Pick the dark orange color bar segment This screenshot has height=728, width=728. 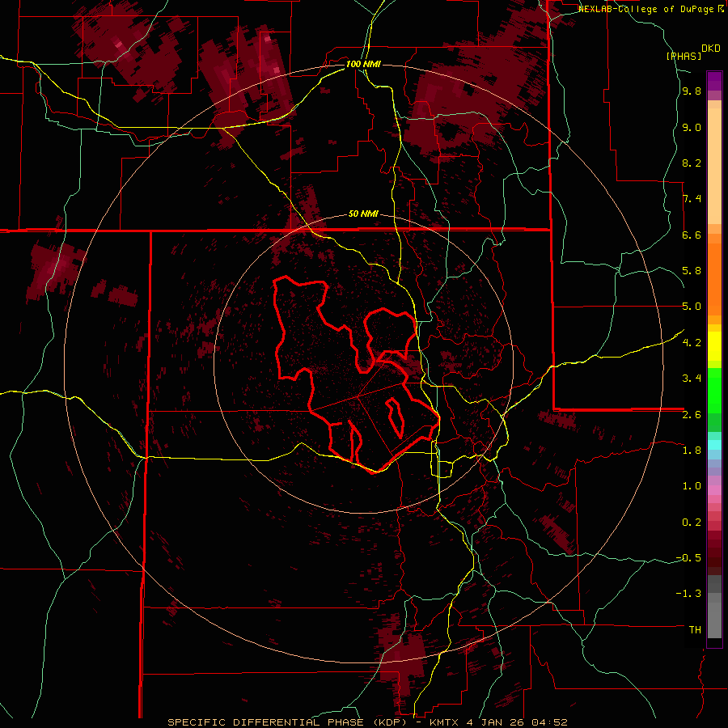(714, 279)
